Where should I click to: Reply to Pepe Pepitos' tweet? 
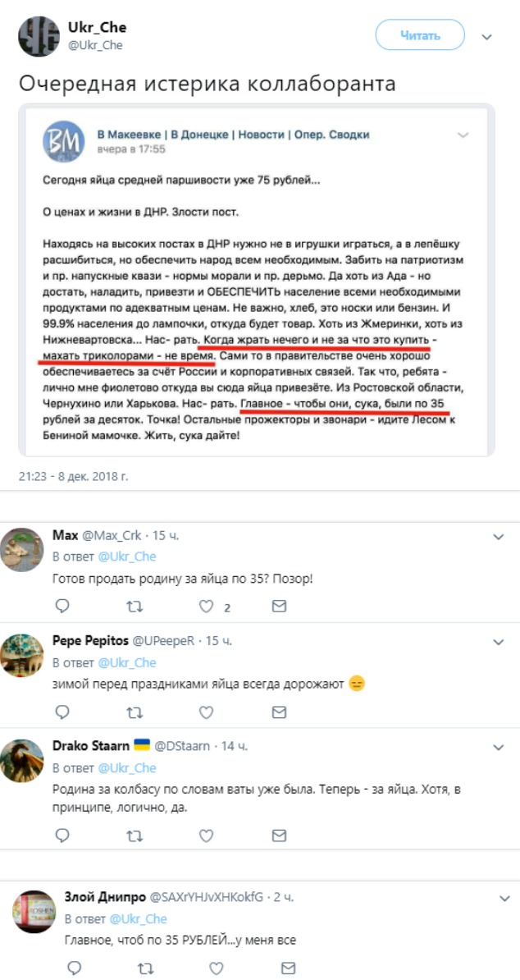tap(62, 712)
